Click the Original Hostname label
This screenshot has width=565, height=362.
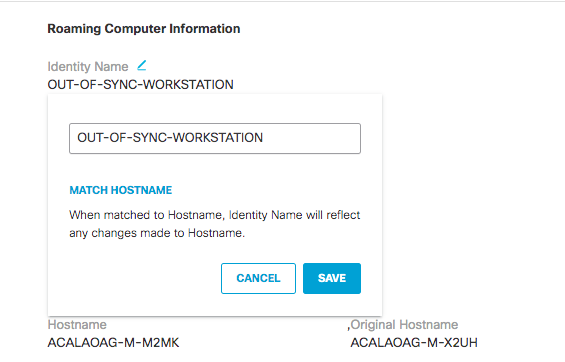point(404,325)
